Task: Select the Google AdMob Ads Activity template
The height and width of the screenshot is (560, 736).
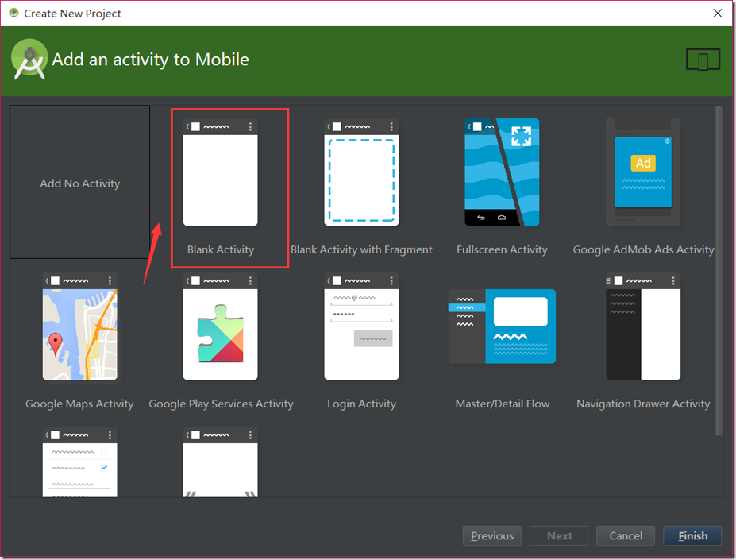Action: (642, 172)
